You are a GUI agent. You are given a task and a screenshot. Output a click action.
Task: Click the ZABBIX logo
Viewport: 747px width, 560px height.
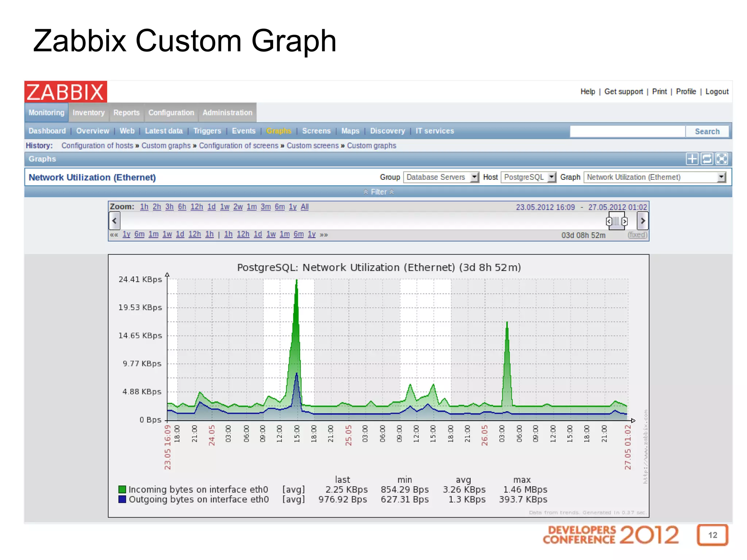point(66,92)
